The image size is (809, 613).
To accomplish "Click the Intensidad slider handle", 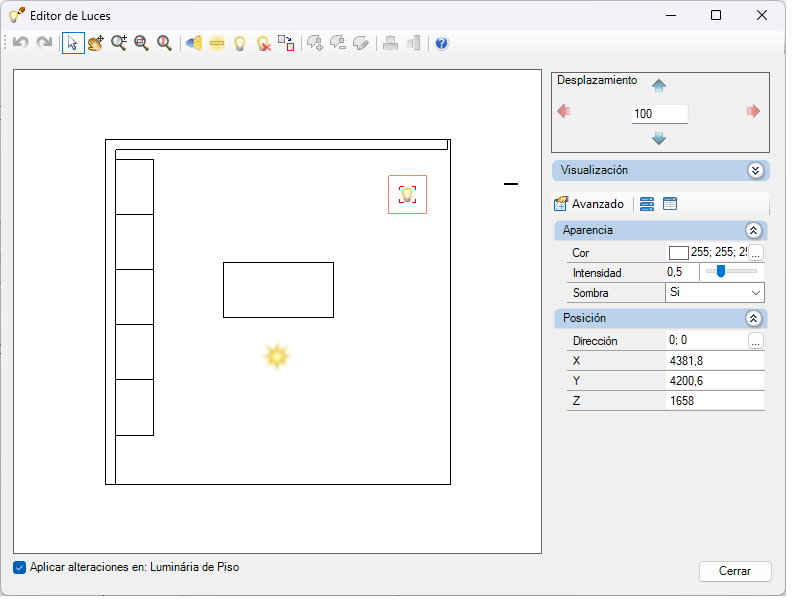I will (x=721, y=271).
